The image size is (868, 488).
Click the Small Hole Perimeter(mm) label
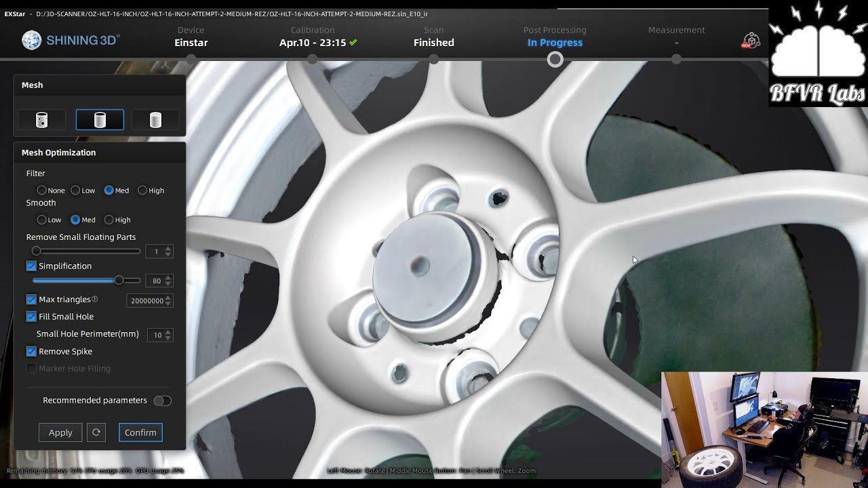pos(87,334)
